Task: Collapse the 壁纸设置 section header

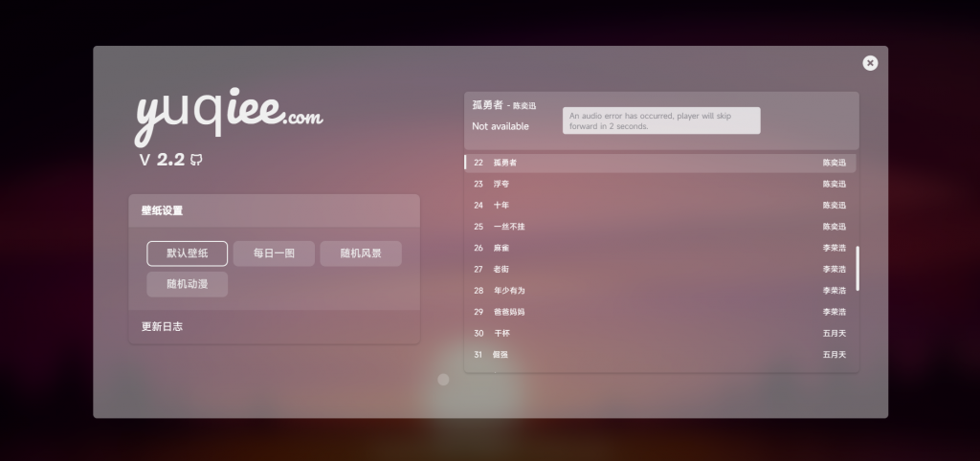Action: pos(275,210)
